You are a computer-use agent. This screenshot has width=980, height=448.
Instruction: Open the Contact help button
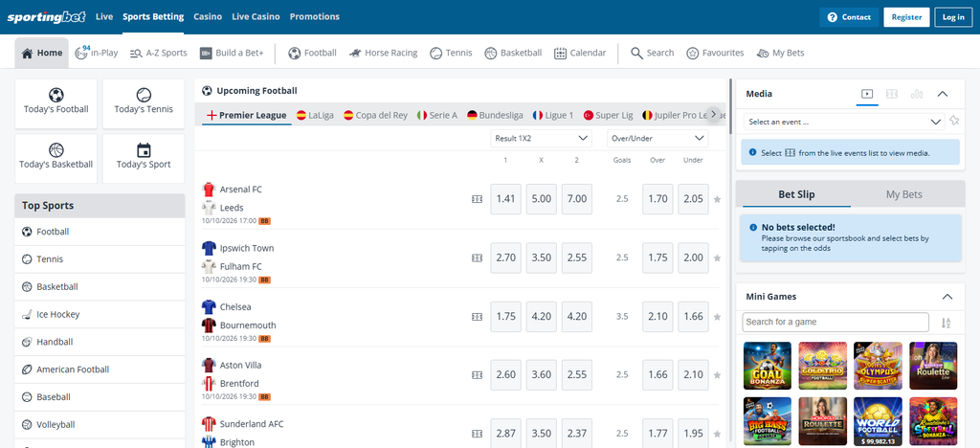coord(849,17)
